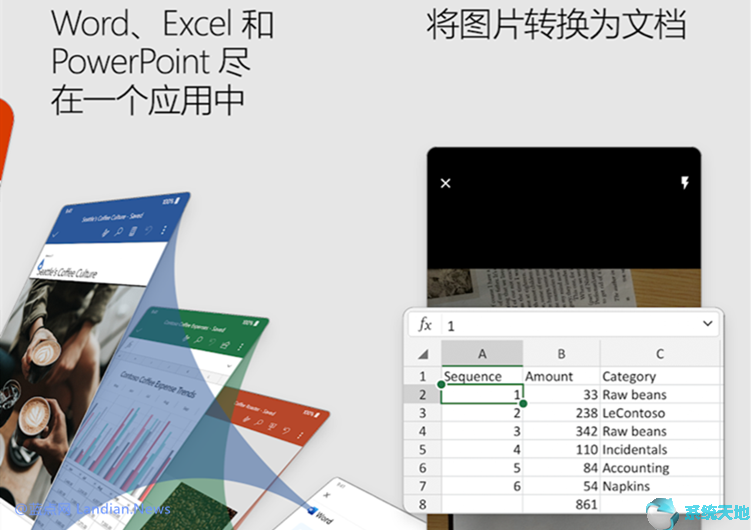This screenshot has height=530, width=751.
Task: Expand formula chevron in green Excel mockup
Action: click(229, 365)
